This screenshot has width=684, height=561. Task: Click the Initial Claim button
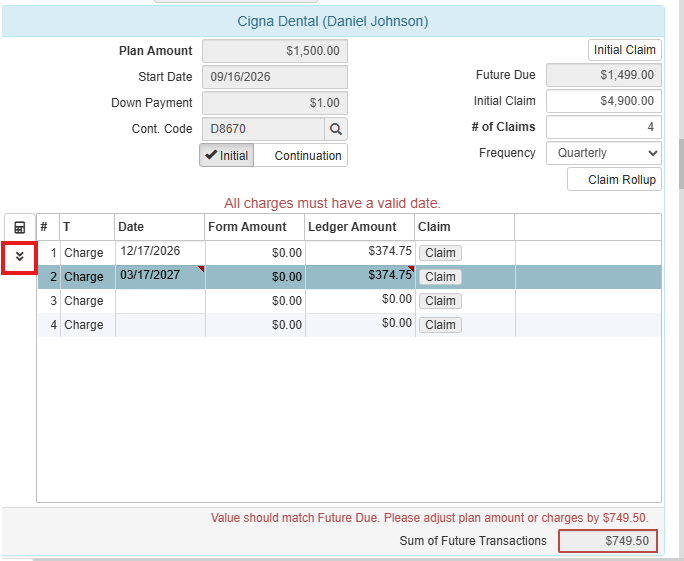[x=625, y=50]
